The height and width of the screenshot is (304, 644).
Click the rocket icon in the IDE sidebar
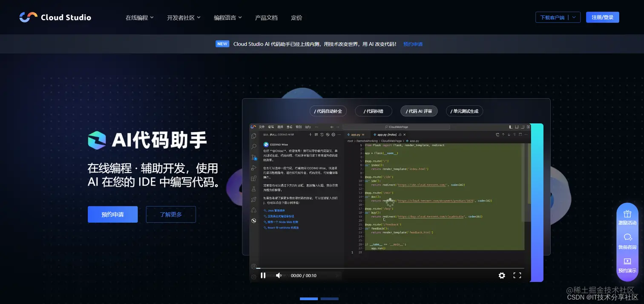point(254,200)
